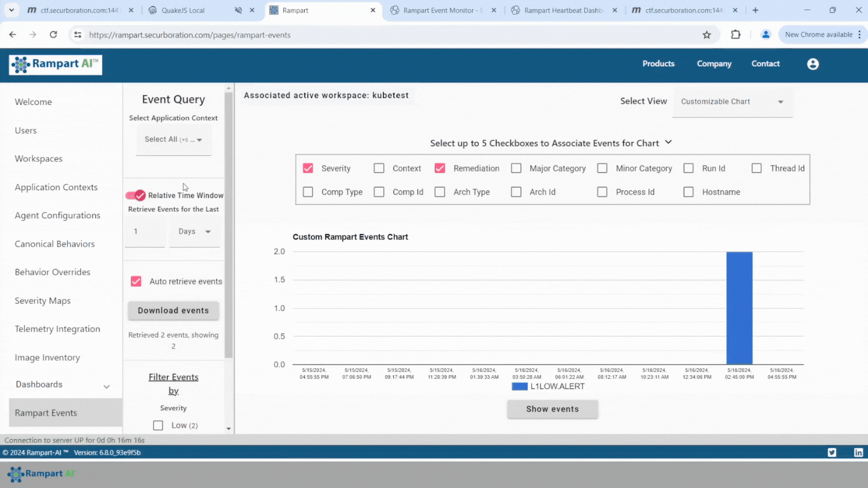Open the Select View dropdown
The image size is (868, 488).
pyautogui.click(x=732, y=102)
